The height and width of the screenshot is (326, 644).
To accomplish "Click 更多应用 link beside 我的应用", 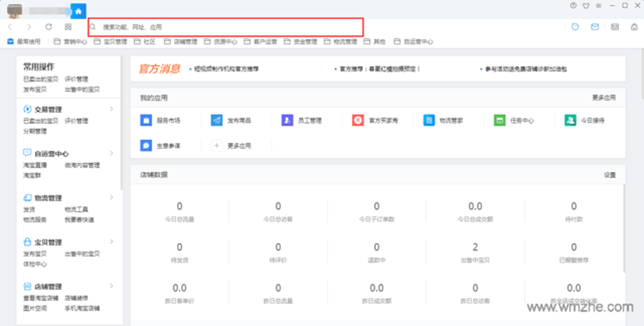I will coord(604,97).
